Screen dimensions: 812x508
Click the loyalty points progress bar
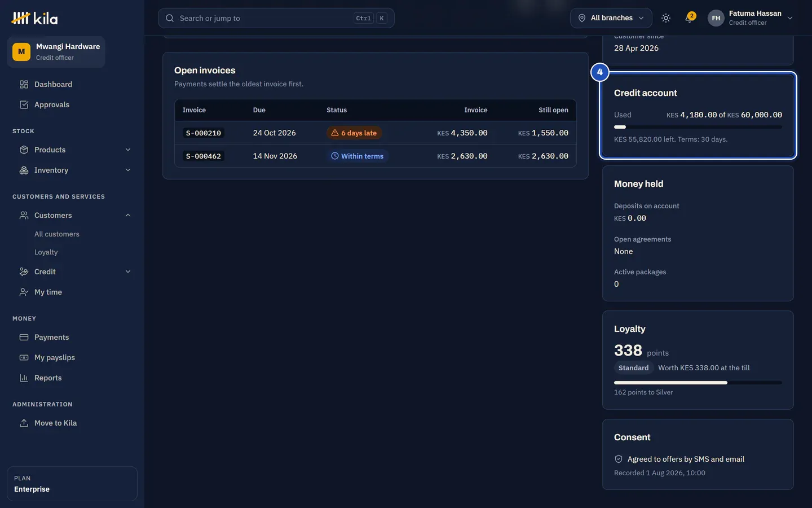click(698, 383)
